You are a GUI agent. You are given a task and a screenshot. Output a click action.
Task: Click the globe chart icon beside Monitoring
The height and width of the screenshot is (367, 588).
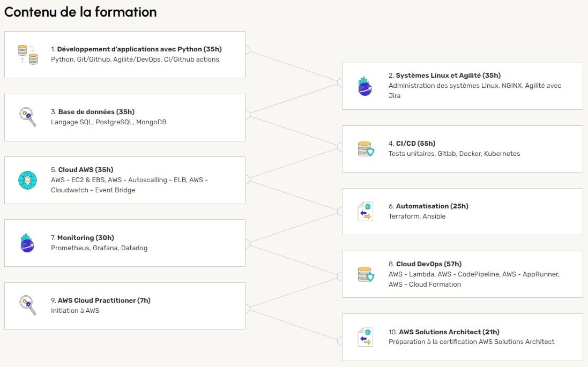click(x=28, y=243)
